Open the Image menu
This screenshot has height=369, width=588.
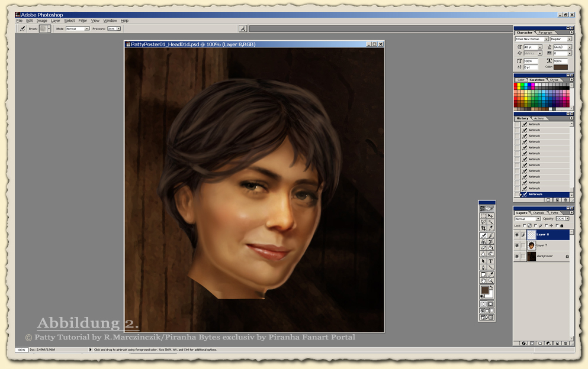click(x=41, y=21)
